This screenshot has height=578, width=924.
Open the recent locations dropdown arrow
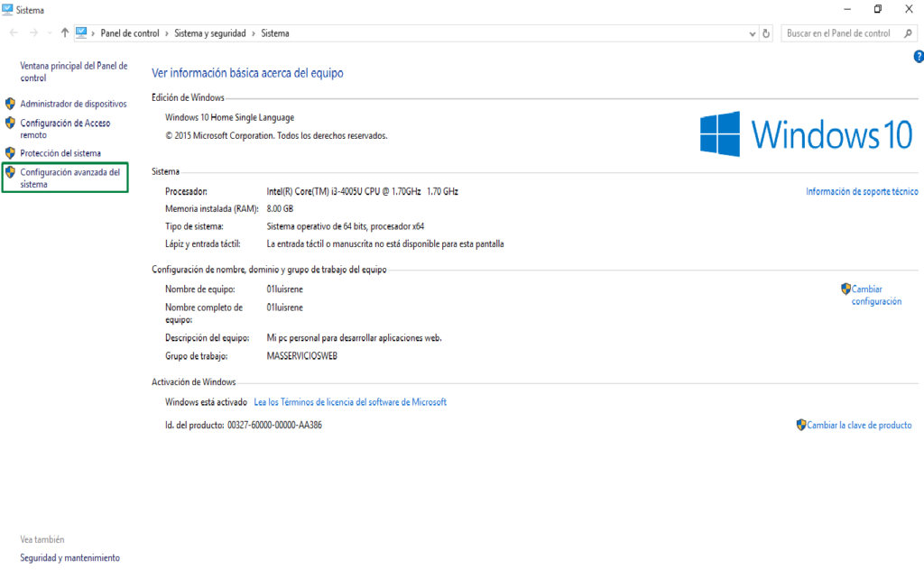(x=50, y=33)
